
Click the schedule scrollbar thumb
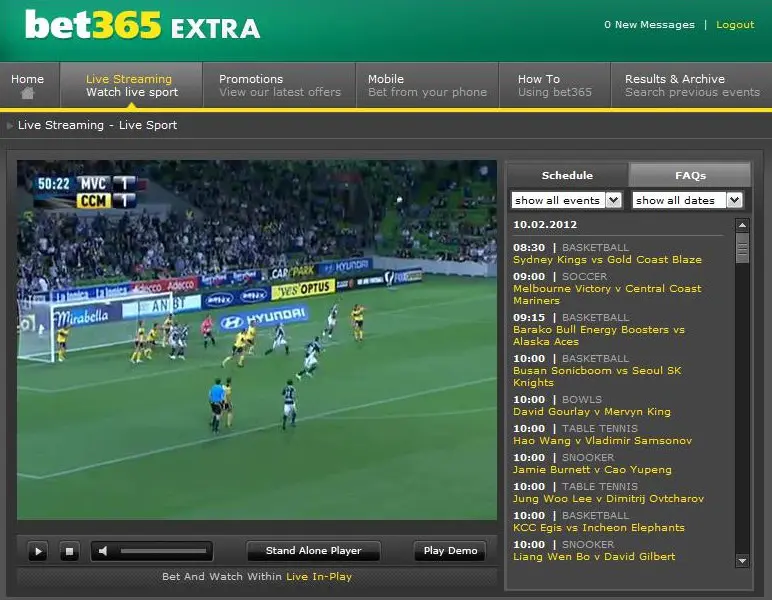pyautogui.click(x=742, y=248)
